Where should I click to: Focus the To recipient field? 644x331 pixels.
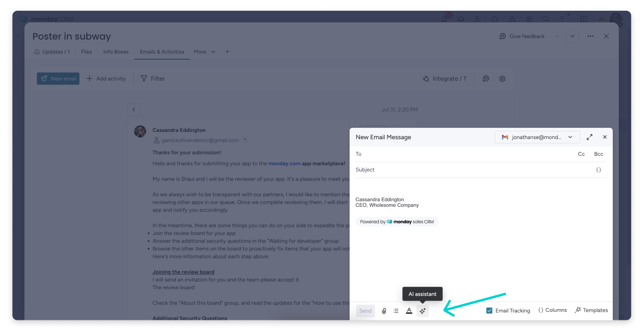pyautogui.click(x=465, y=154)
